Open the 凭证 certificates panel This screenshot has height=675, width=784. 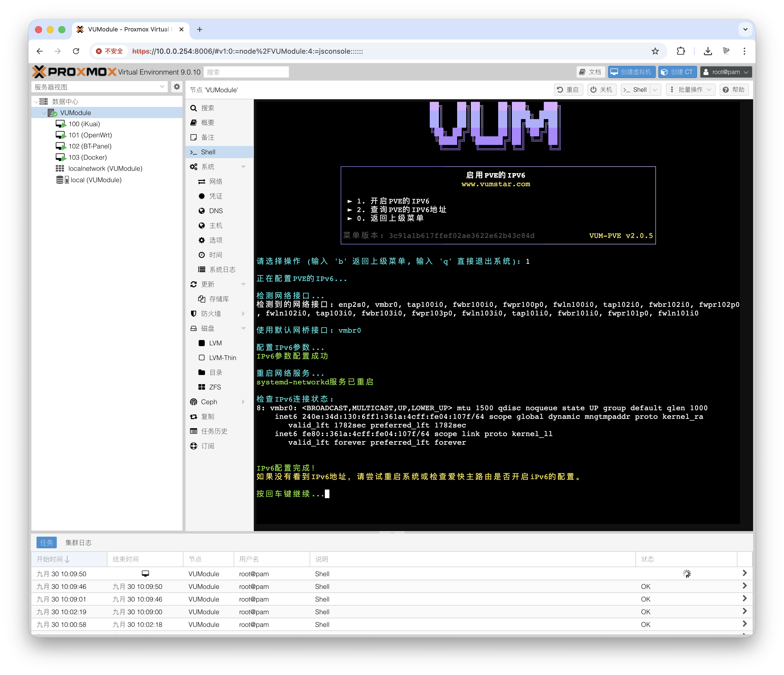(x=216, y=196)
